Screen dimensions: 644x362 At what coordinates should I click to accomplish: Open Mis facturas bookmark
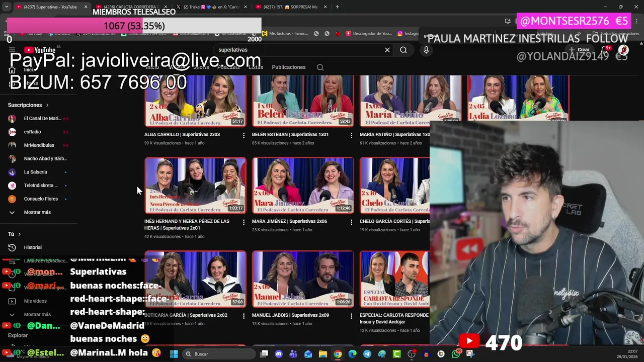coord(285,34)
